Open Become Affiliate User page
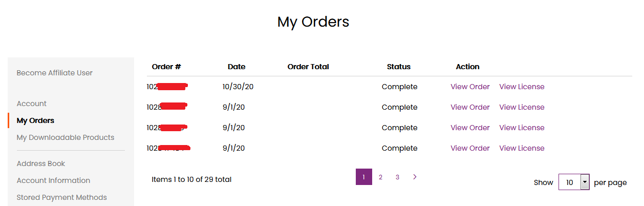The height and width of the screenshot is (206, 644). [x=55, y=73]
